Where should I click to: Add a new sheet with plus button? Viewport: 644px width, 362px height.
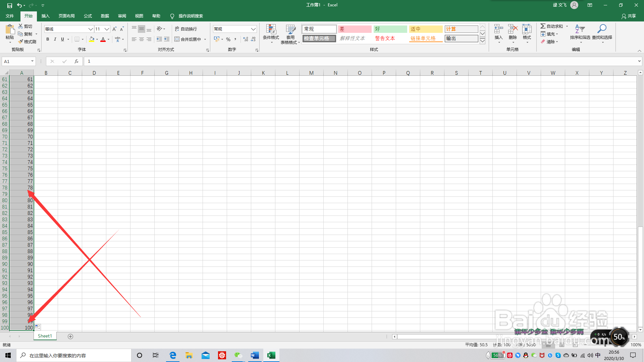click(x=70, y=336)
